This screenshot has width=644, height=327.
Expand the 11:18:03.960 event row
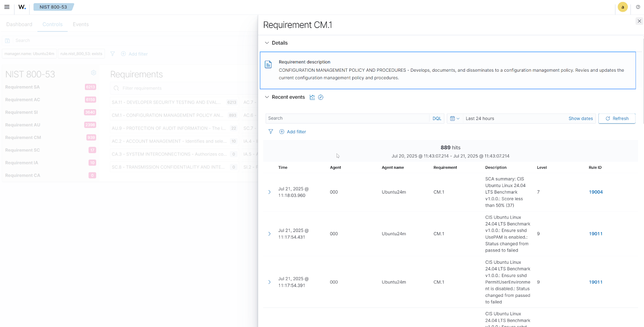[269, 192]
